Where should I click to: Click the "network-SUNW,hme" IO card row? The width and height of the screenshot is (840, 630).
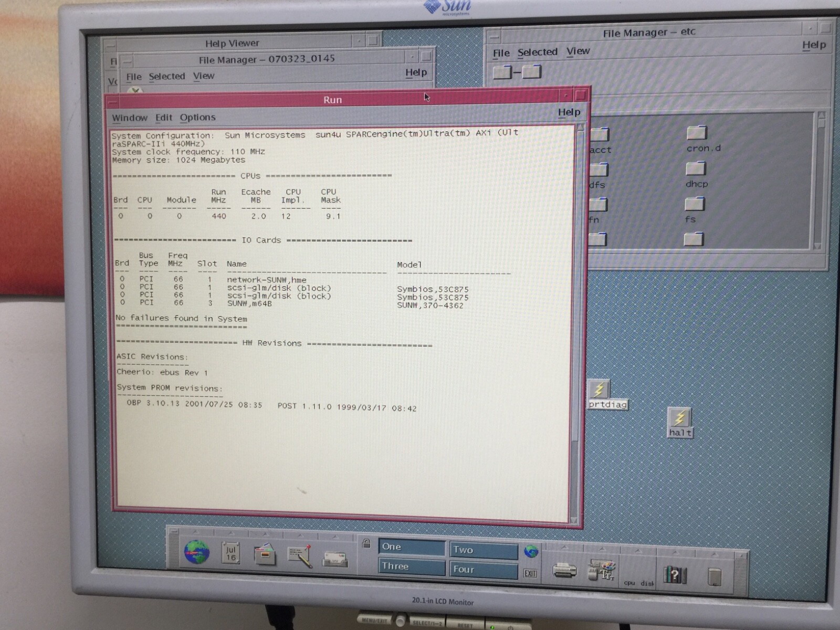coord(266,280)
